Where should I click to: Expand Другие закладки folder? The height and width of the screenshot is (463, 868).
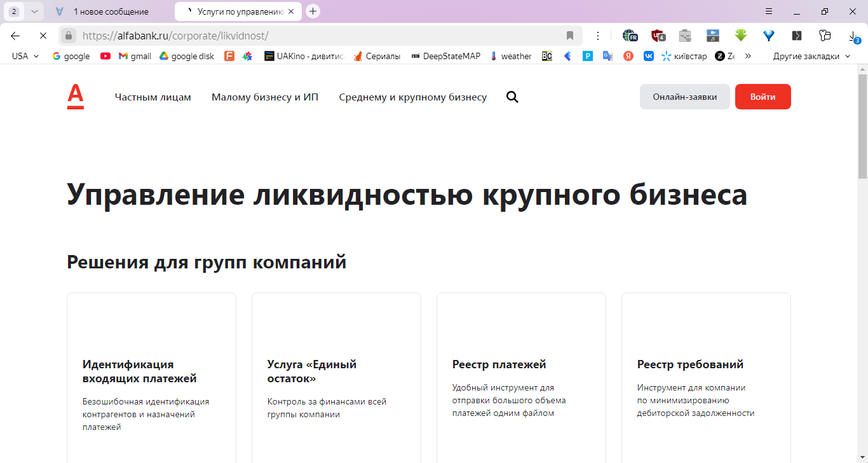point(811,56)
